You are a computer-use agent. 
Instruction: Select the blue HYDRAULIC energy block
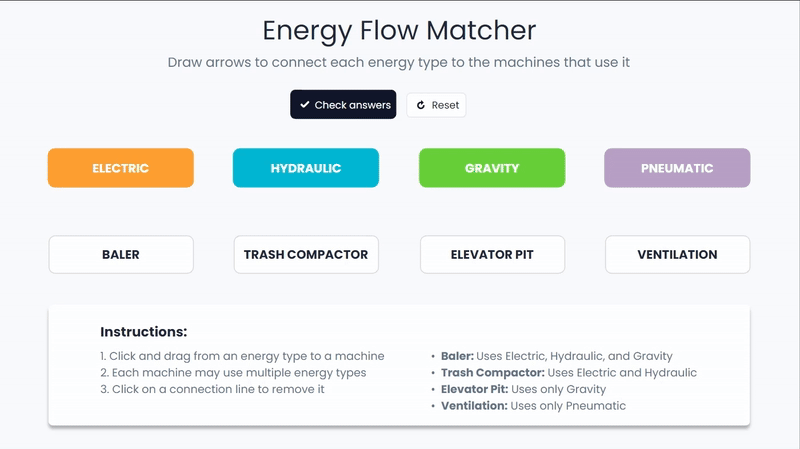[306, 168]
